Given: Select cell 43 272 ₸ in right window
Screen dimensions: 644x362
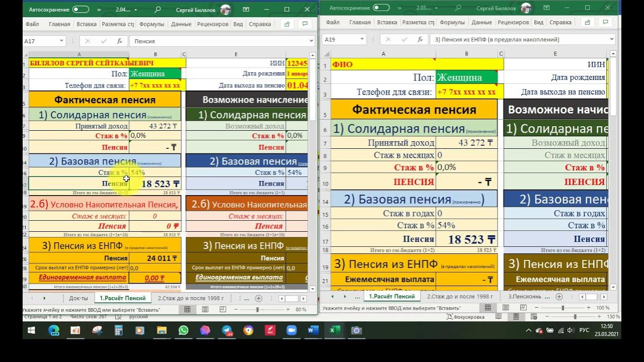Looking at the screenshot, I should (466, 143).
